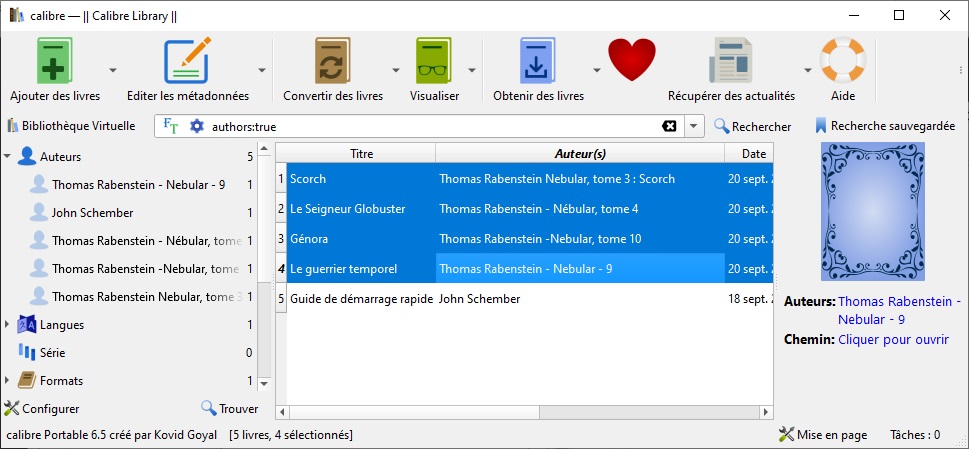This screenshot has width=969, height=449.
Task: Click the book cover thumbnail
Action: [872, 212]
